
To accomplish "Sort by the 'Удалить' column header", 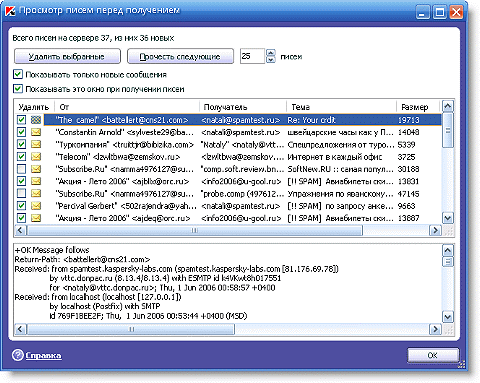I will coord(34,107).
